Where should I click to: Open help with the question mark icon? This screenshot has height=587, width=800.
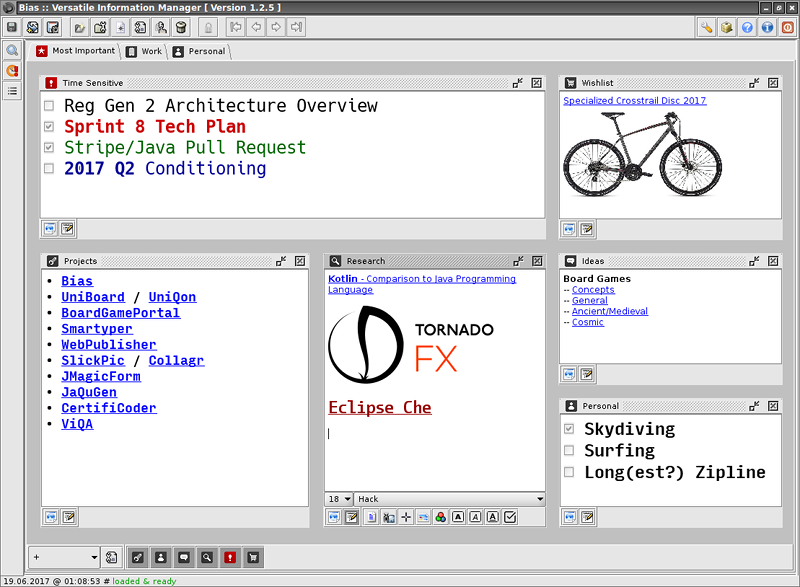(747, 27)
